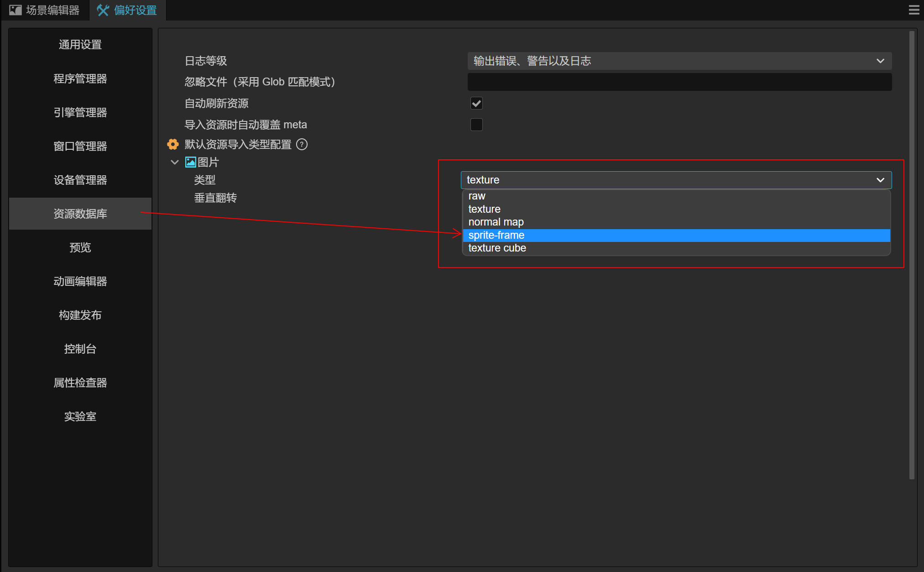Choose normal map option
The width and height of the screenshot is (924, 572).
tap(676, 222)
